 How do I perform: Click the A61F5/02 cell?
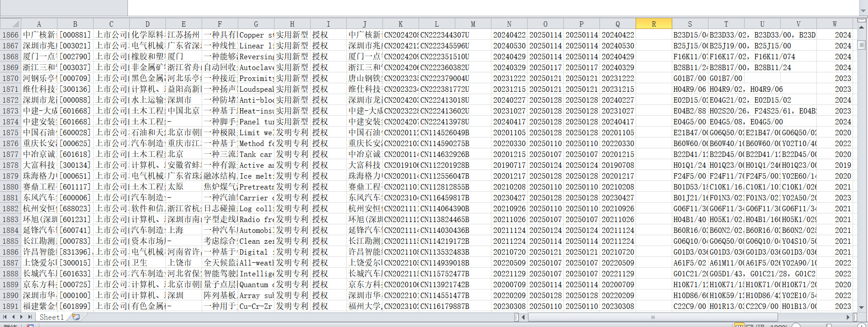690,263
